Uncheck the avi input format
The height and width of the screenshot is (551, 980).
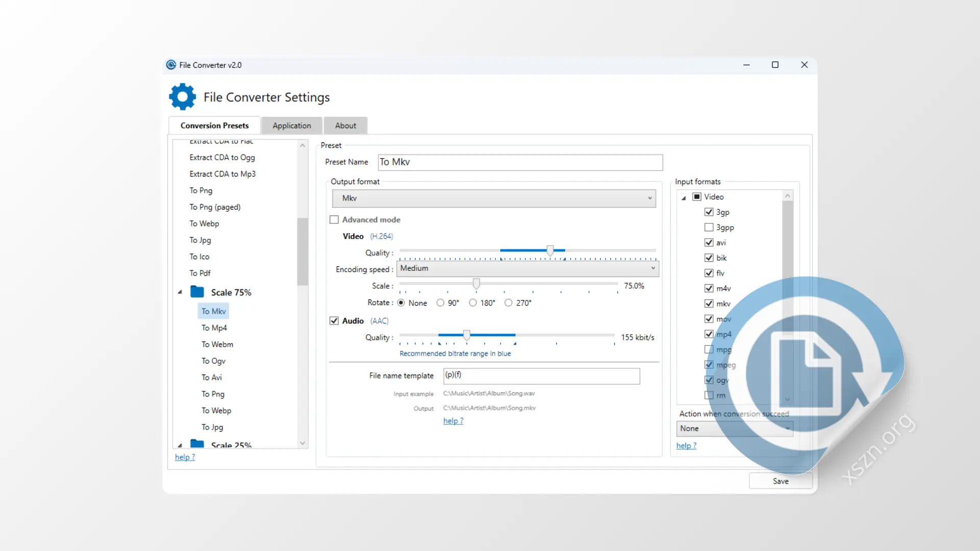click(709, 242)
